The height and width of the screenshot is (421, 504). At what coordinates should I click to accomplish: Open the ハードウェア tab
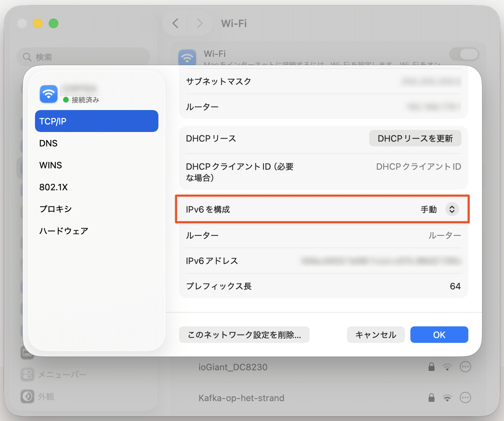96,231
